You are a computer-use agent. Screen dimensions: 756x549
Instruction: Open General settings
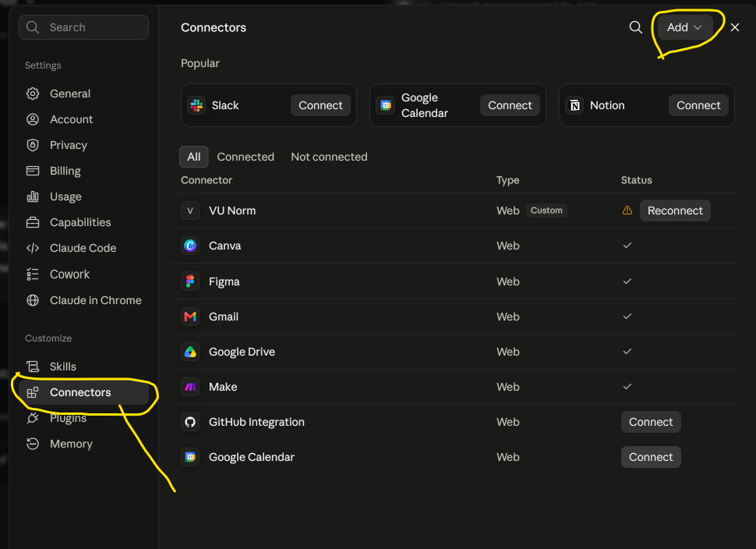[x=83, y=94]
